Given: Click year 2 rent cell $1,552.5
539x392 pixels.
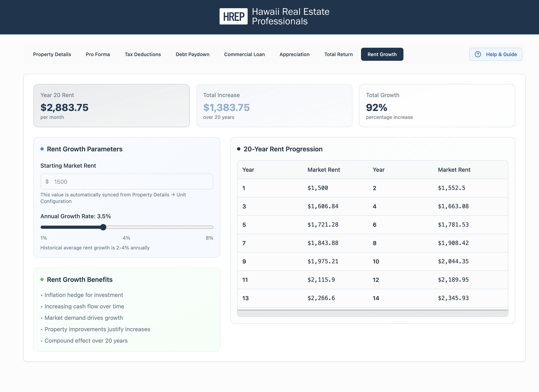Looking at the screenshot, I should coord(452,188).
